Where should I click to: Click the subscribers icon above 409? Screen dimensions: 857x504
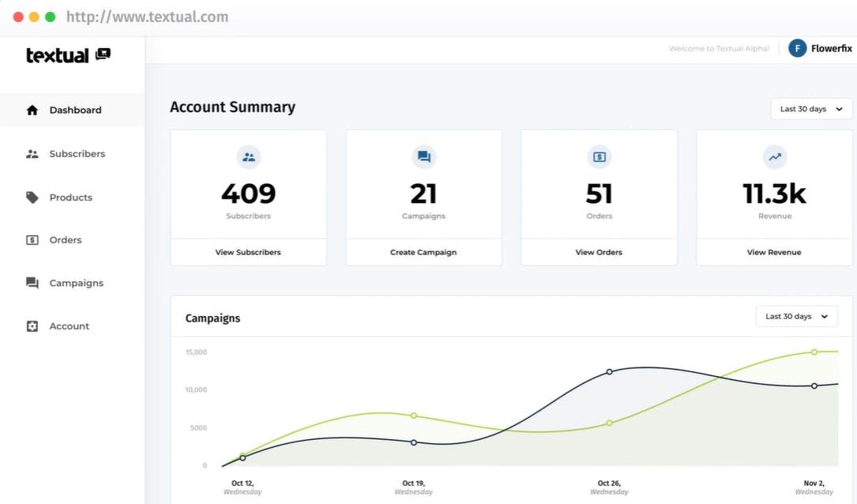pos(249,157)
